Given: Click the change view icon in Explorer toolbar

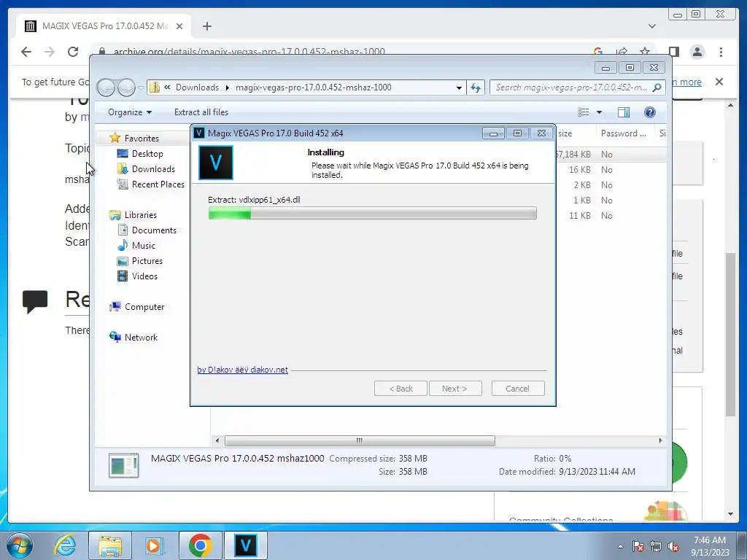Looking at the screenshot, I should tap(584, 112).
